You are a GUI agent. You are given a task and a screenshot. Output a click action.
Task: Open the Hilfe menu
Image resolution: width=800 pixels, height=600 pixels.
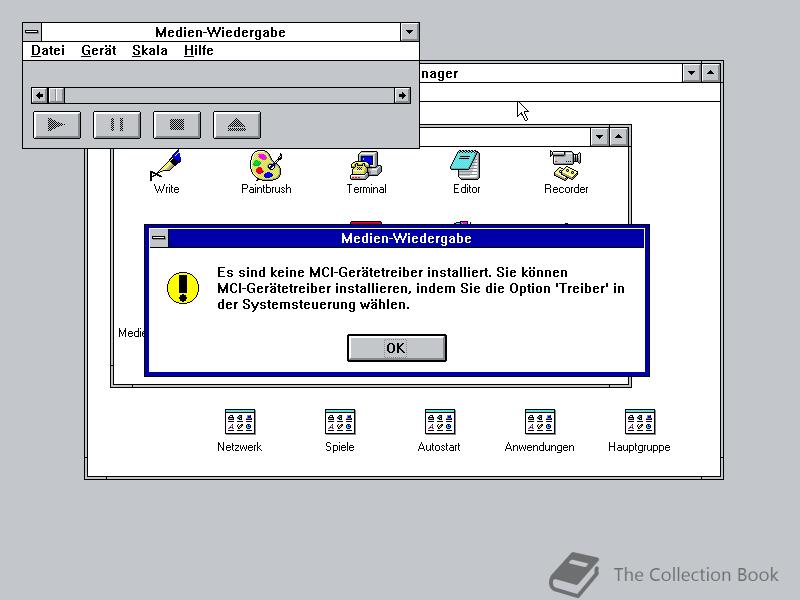tap(198, 51)
